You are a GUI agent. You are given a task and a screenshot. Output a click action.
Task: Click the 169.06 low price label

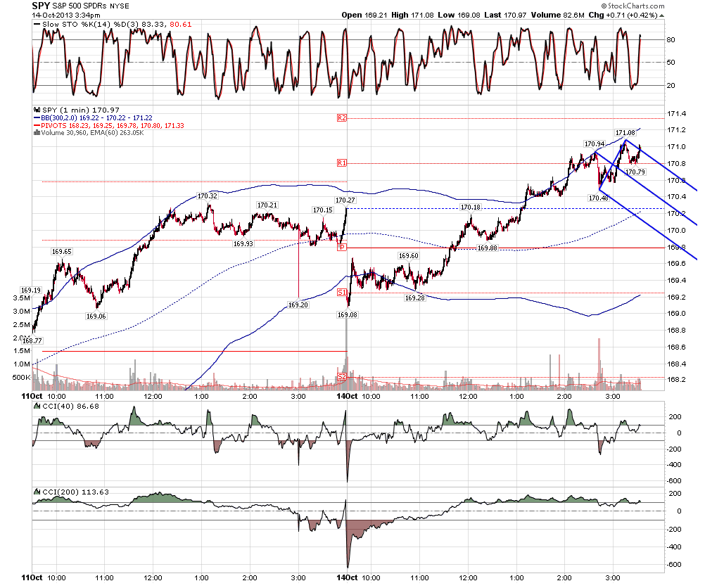[96, 316]
